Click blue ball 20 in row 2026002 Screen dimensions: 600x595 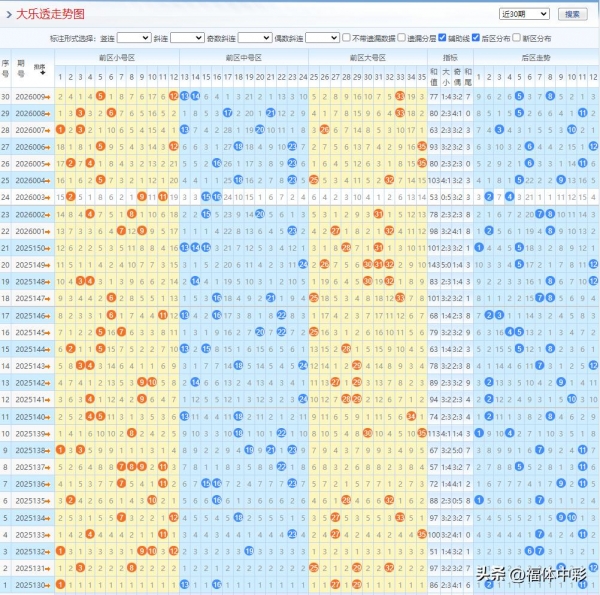coord(260,214)
